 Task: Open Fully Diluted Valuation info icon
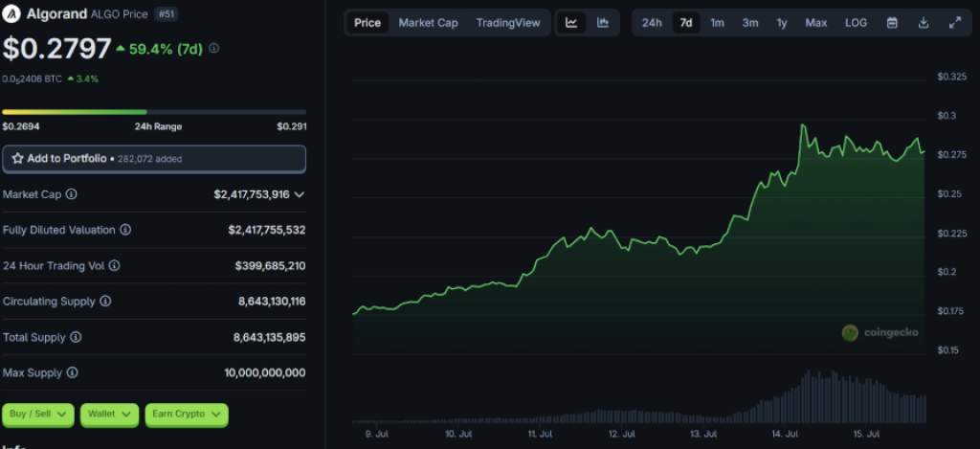click(125, 230)
